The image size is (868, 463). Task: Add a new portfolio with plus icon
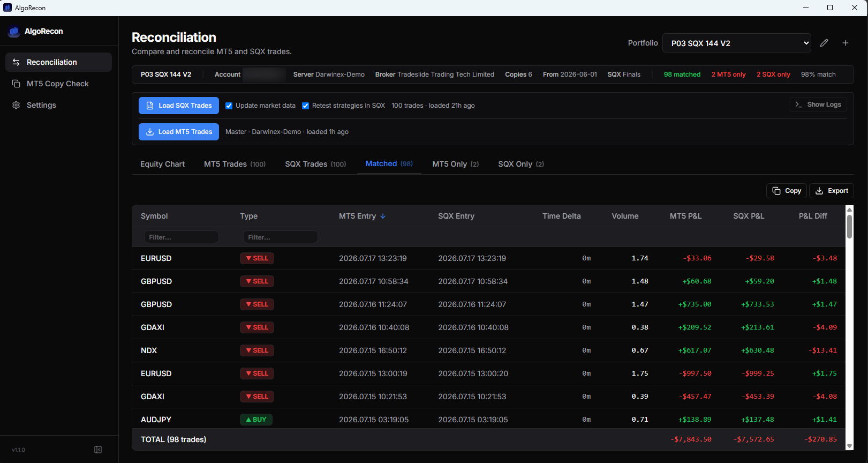coord(846,43)
